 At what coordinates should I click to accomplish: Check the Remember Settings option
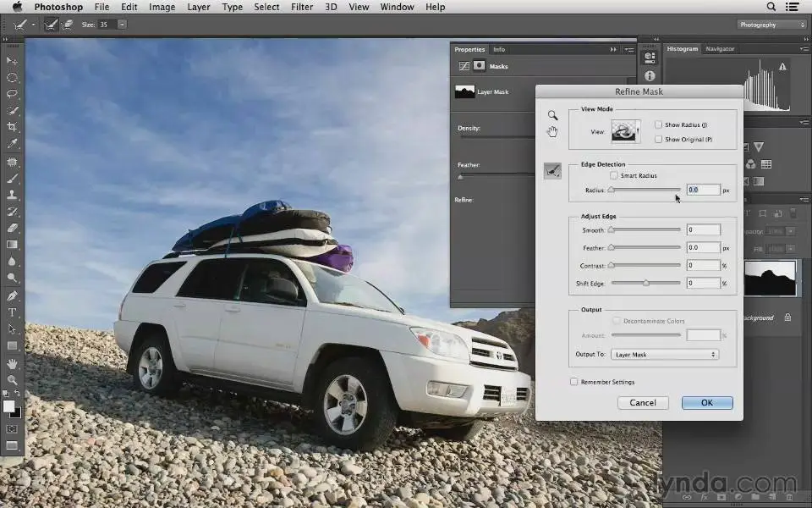click(x=574, y=382)
